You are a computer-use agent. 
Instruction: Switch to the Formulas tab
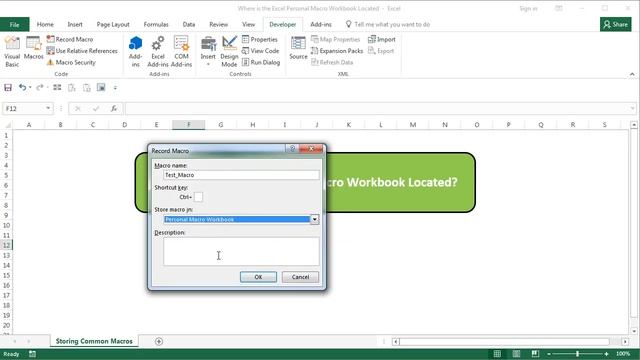click(156, 24)
